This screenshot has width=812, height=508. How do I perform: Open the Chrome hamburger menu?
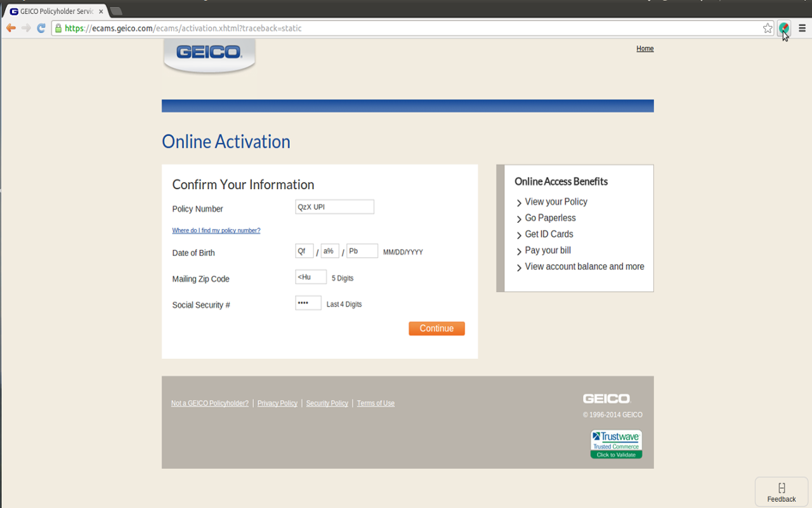pos(802,28)
